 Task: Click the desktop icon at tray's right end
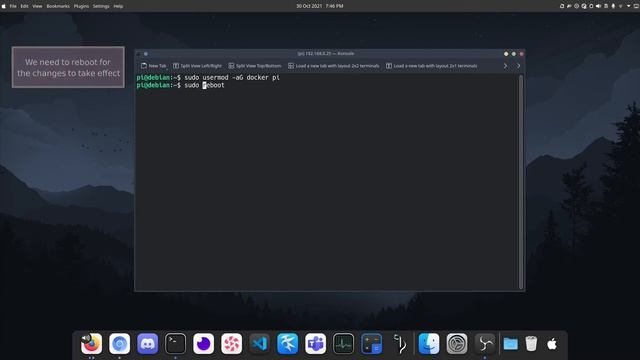point(636,6)
